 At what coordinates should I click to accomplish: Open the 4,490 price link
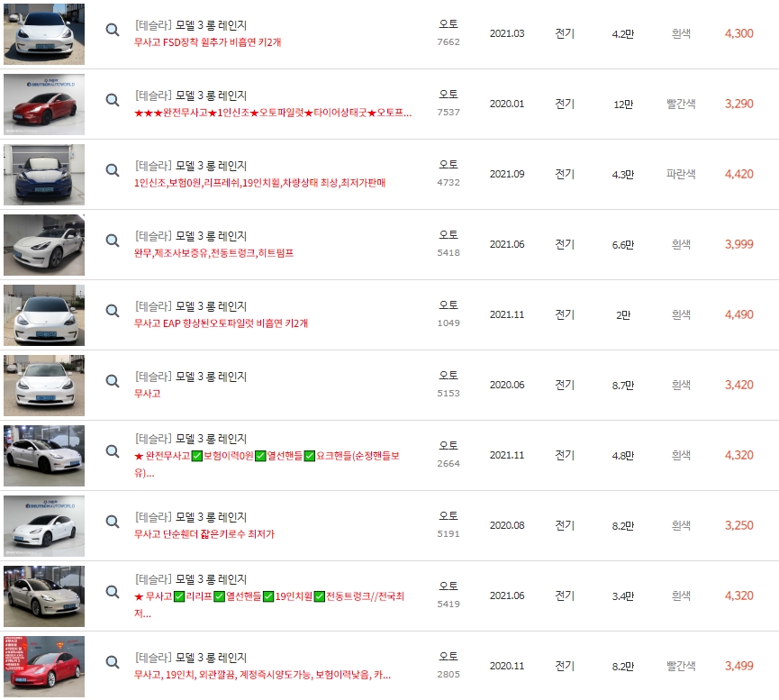pos(739,314)
